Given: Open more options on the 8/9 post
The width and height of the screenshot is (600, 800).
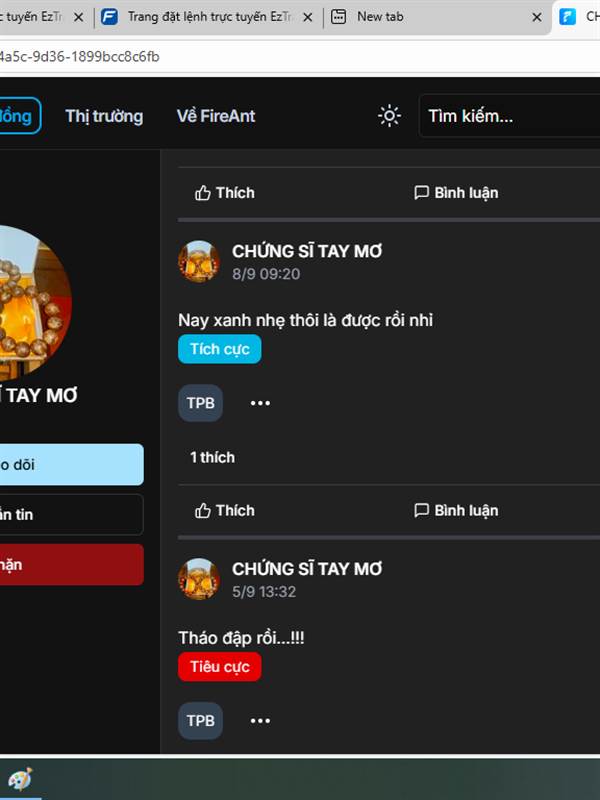Looking at the screenshot, I should coord(260,403).
